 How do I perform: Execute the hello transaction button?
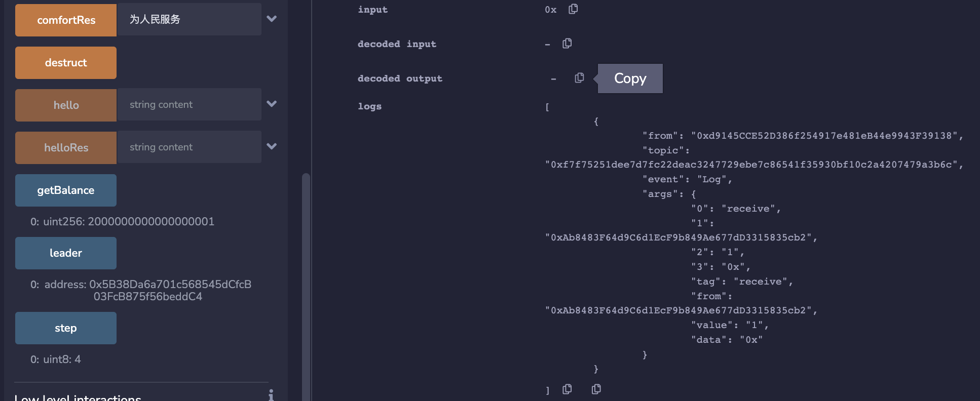tap(66, 105)
